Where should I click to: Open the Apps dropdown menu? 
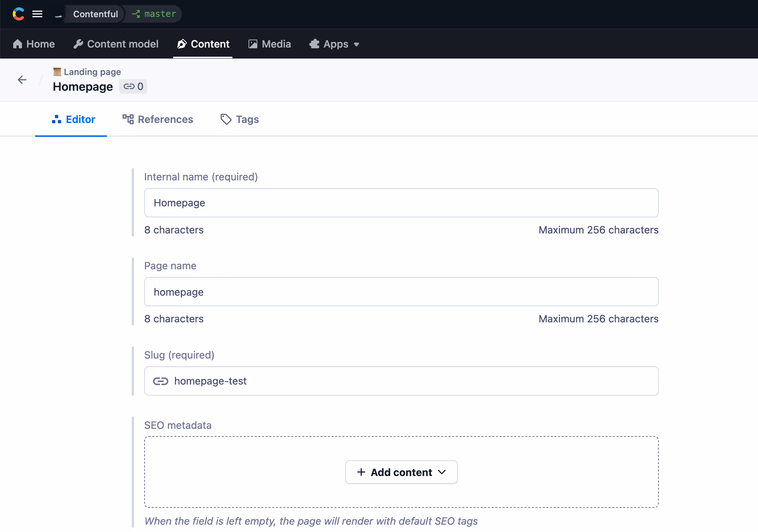(x=357, y=44)
